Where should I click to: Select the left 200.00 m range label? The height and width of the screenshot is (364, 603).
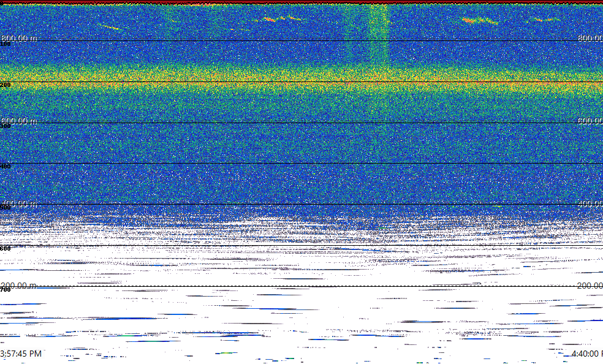[19, 286]
